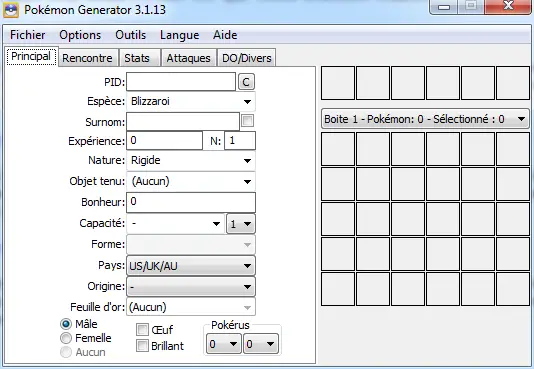The height and width of the screenshot is (369, 534).
Task: Open the second Pokérus dropdown
Action: pos(261,344)
